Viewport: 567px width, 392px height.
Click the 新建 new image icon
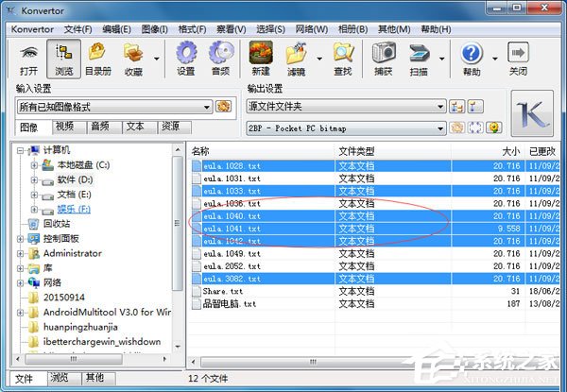click(x=261, y=52)
